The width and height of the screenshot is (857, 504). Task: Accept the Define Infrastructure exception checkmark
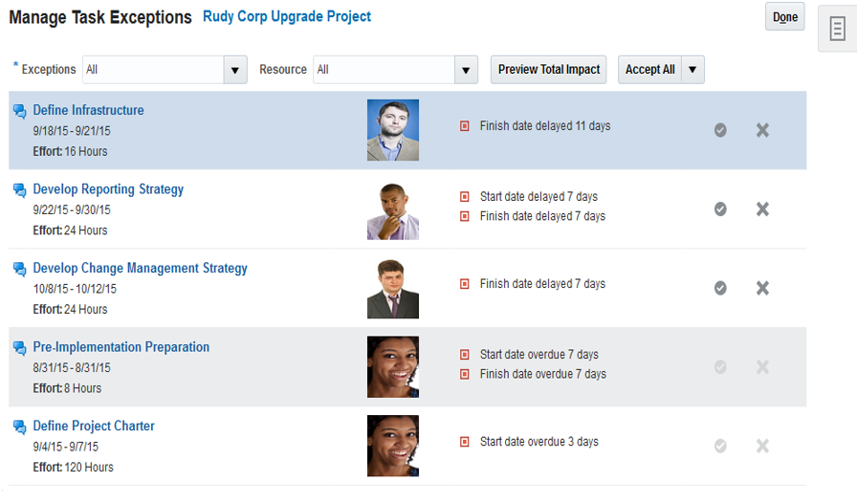pos(720,130)
